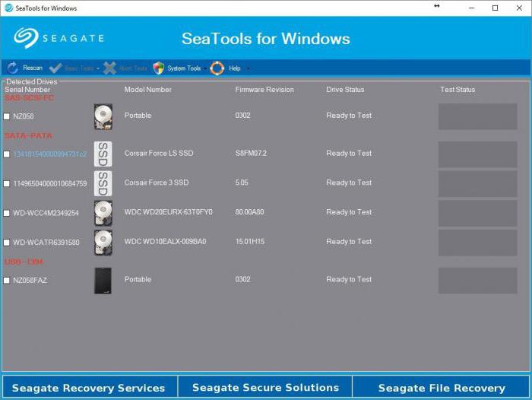Click external drive icon for NZ058FAZ
The height and width of the screenshot is (400, 532).
[103, 281]
